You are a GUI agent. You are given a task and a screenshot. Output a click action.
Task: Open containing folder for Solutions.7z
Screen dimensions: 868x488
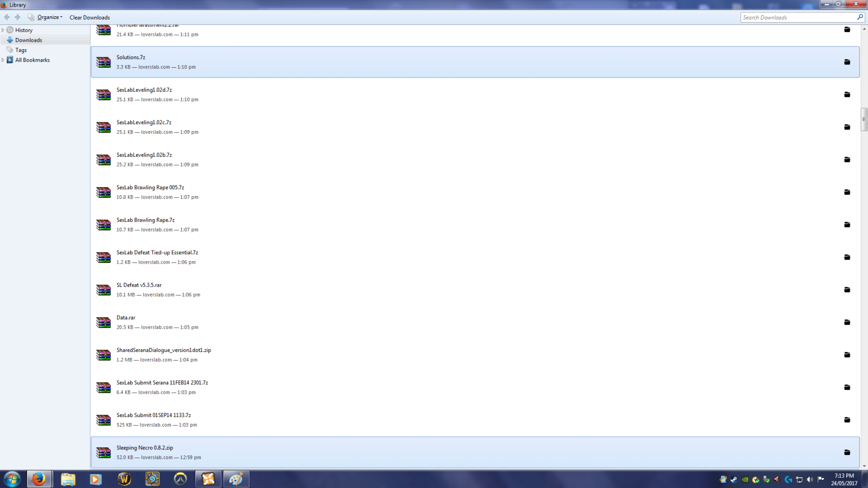847,62
